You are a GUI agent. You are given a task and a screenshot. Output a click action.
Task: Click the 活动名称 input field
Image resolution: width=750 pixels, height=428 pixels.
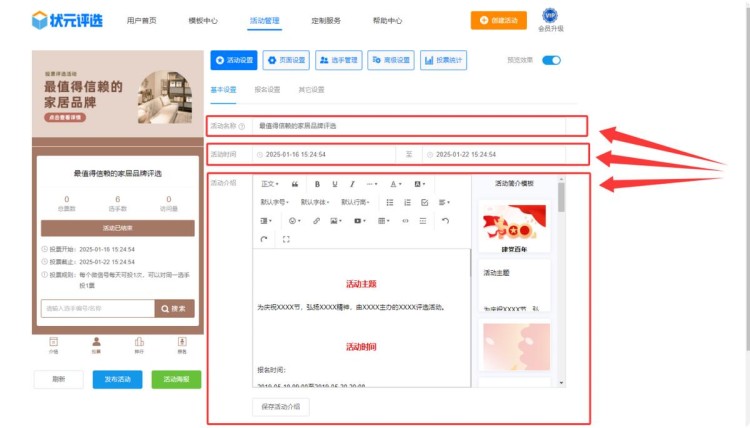coord(420,126)
